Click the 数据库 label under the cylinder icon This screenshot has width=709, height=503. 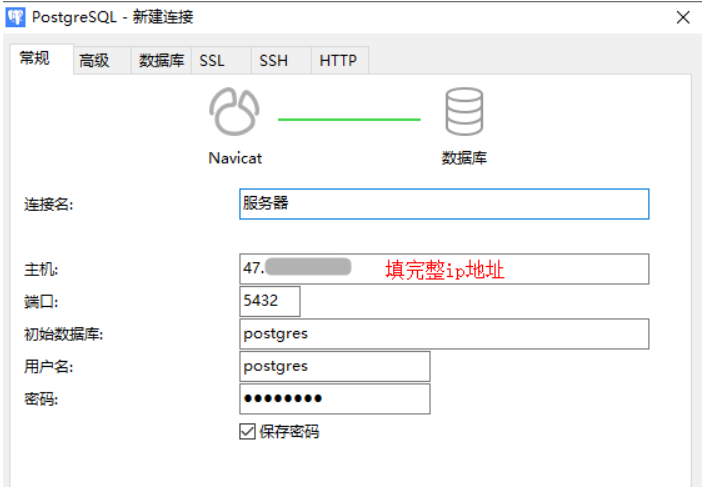(x=464, y=158)
